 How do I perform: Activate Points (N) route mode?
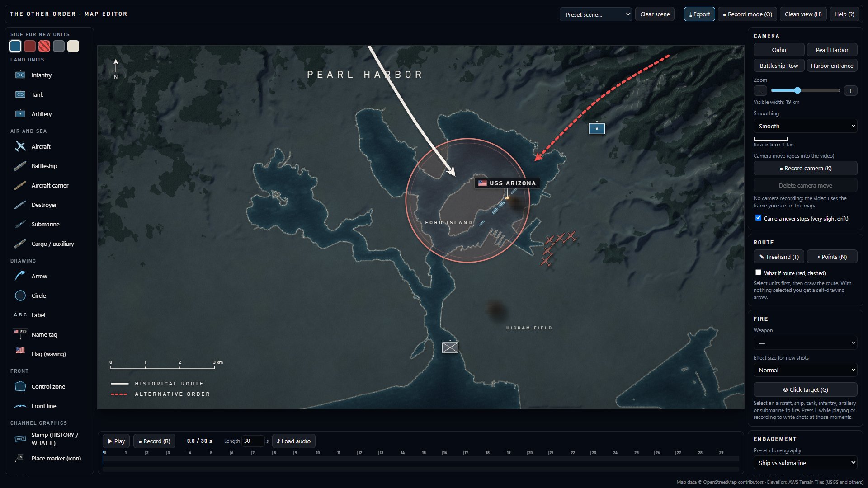click(x=832, y=257)
